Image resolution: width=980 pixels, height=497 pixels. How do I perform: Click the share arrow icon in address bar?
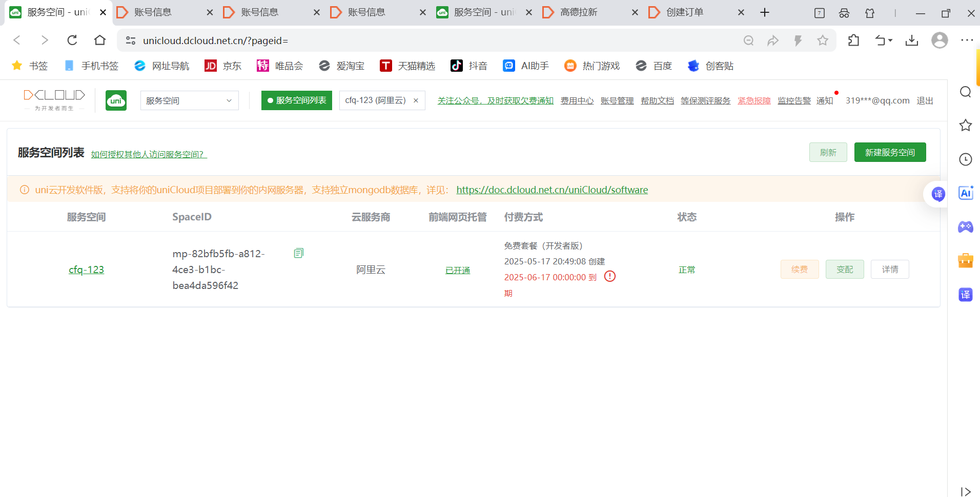pyautogui.click(x=773, y=40)
